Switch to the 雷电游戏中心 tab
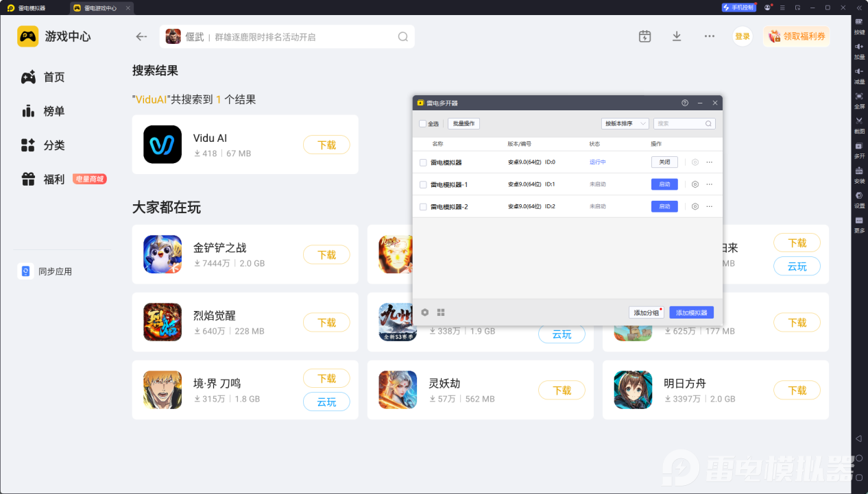Viewport: 868px width, 494px height. coord(101,8)
